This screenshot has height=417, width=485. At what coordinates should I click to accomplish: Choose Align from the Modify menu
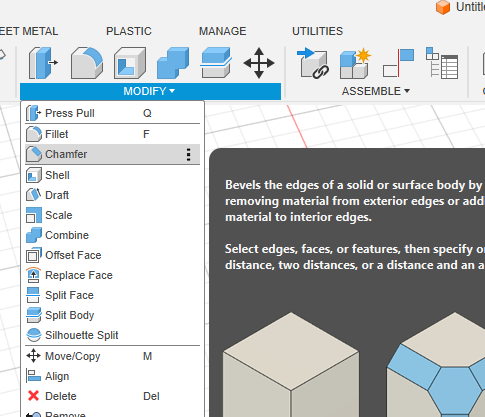(x=113, y=376)
